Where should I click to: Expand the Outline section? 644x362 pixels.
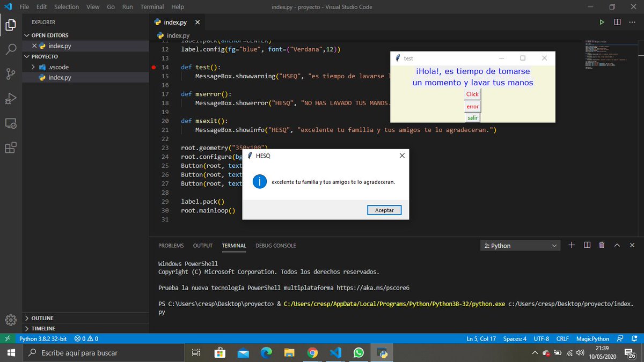pyautogui.click(x=84, y=318)
